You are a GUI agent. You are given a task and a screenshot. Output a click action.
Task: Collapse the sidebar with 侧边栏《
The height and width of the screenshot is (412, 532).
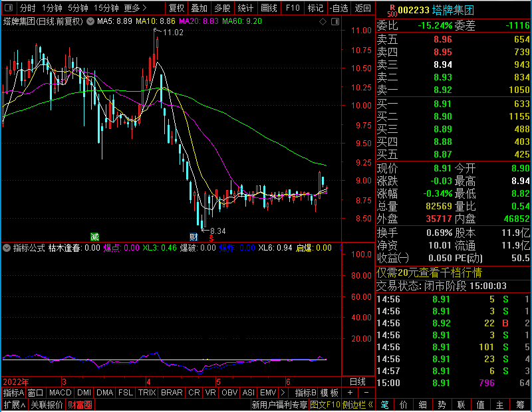pyautogui.click(x=358, y=405)
